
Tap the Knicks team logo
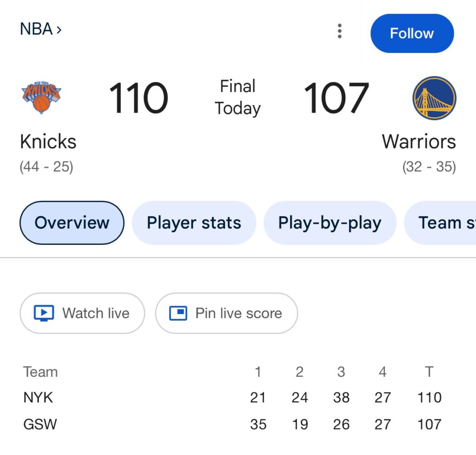pos(41,97)
